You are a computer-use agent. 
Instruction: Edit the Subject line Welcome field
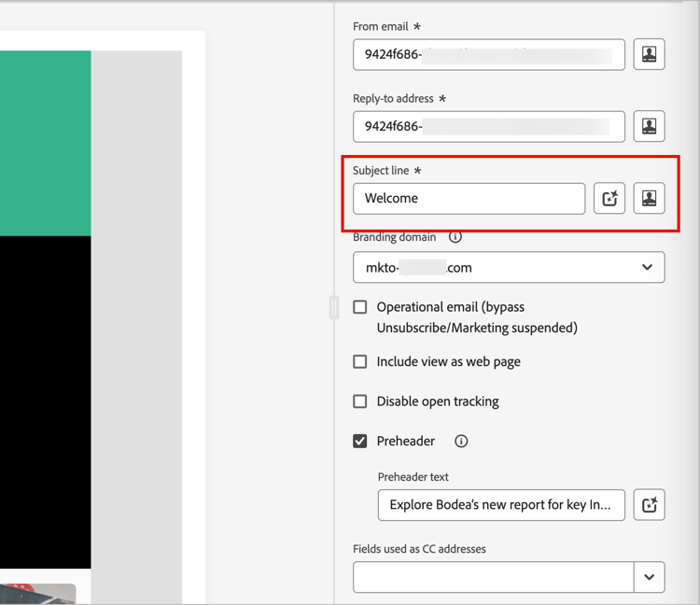[x=469, y=198]
